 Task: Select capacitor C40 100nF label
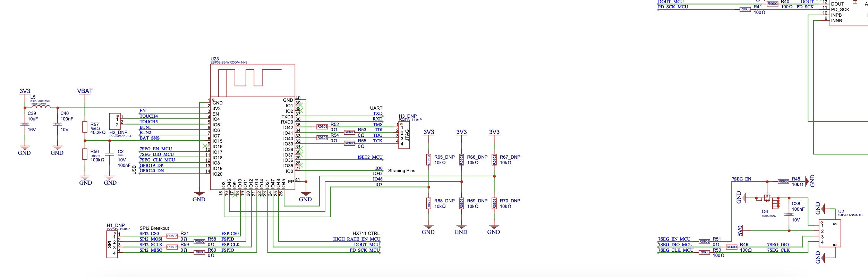tap(67, 116)
